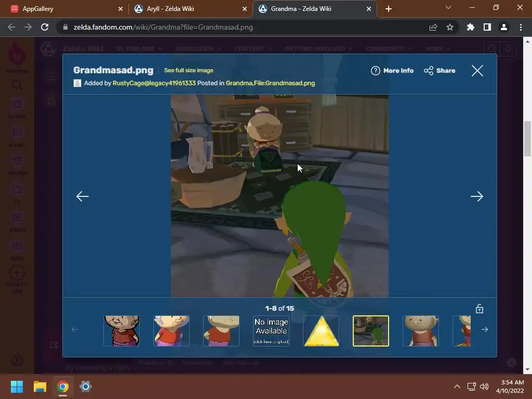The image size is (532, 399).
Task: Click scrollbar down arrow
Action: pyautogui.click(x=528, y=369)
